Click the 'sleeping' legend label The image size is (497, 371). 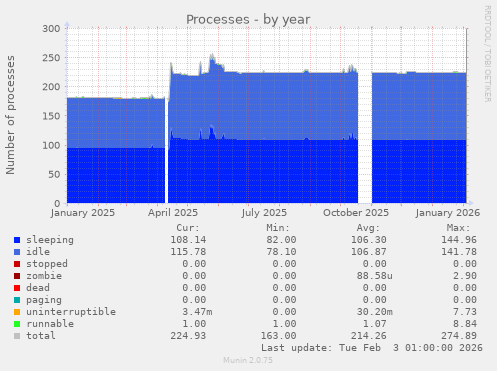(x=50, y=240)
